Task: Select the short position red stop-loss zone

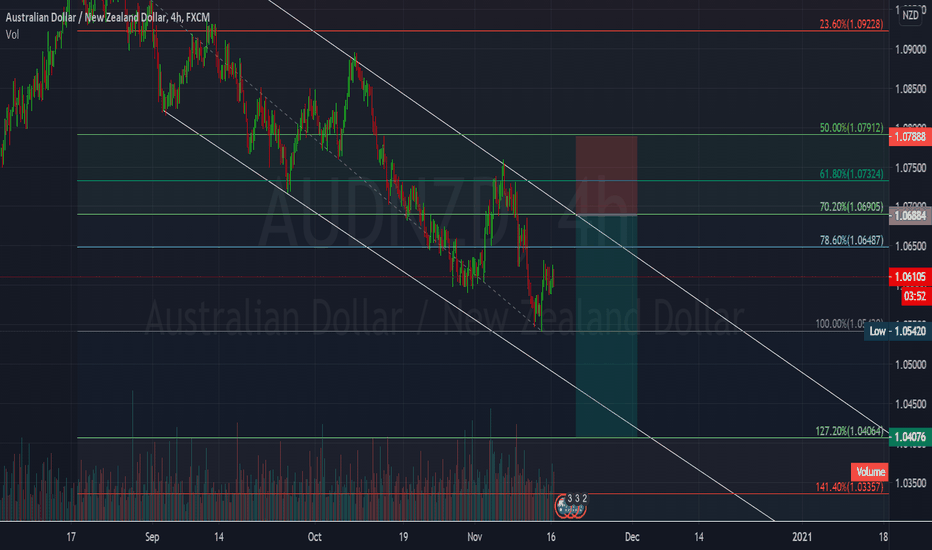Action: click(x=606, y=175)
